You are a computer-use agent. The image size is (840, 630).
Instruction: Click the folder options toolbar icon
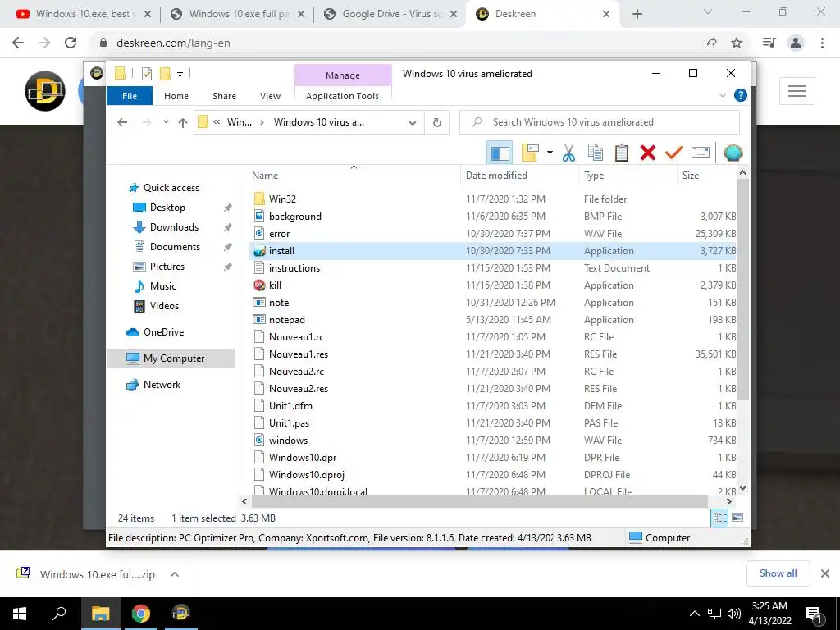(530, 153)
